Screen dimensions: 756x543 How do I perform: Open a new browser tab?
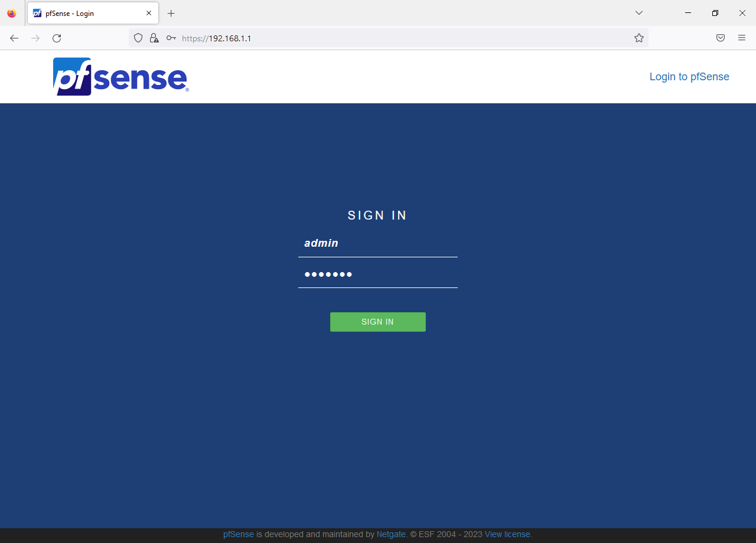click(171, 13)
